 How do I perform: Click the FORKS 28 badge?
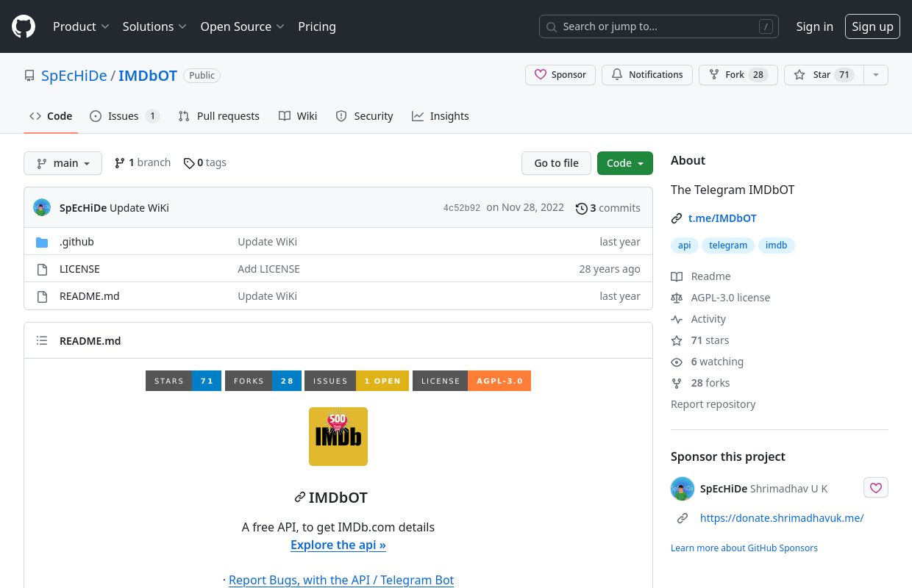coord(263,381)
